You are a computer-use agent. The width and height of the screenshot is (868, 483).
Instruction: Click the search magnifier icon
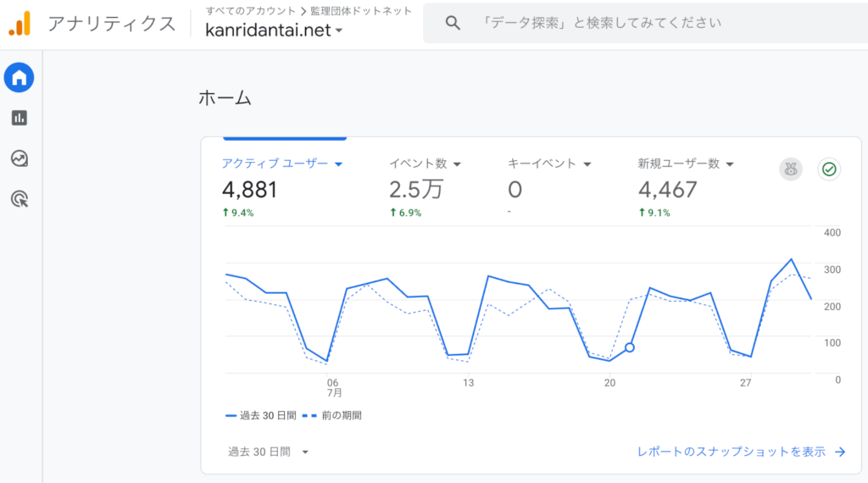point(453,23)
